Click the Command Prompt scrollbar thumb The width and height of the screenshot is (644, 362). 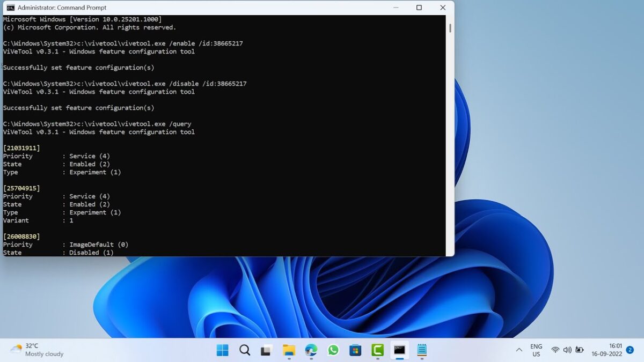(450, 28)
